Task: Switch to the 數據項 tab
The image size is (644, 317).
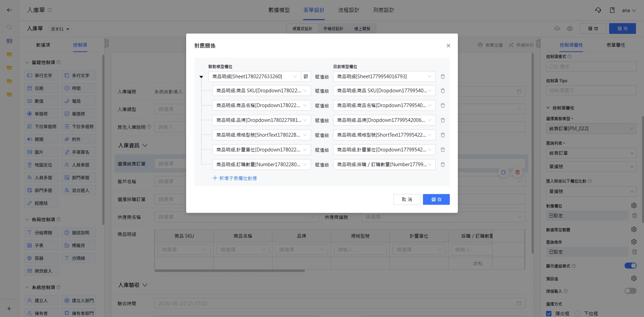Action: [43, 45]
